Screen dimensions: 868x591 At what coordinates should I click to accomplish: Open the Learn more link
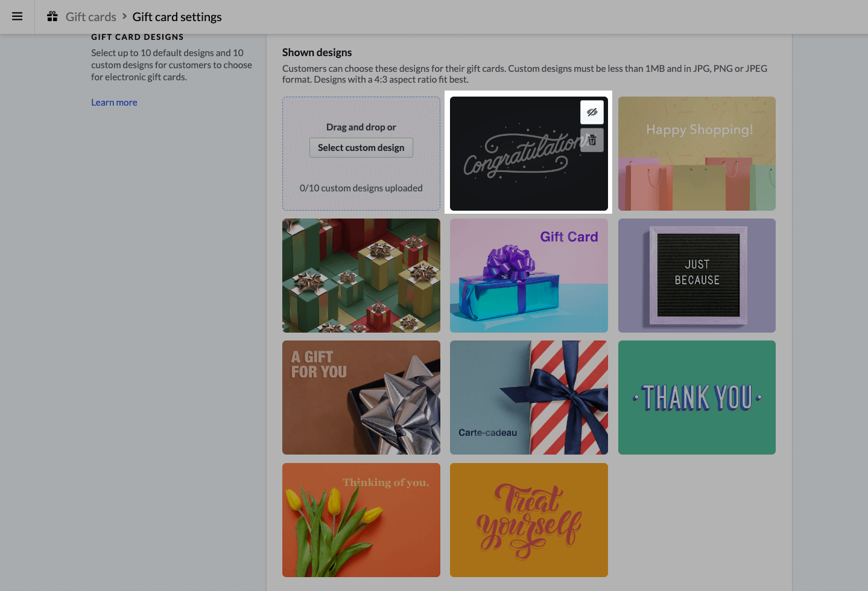114,103
